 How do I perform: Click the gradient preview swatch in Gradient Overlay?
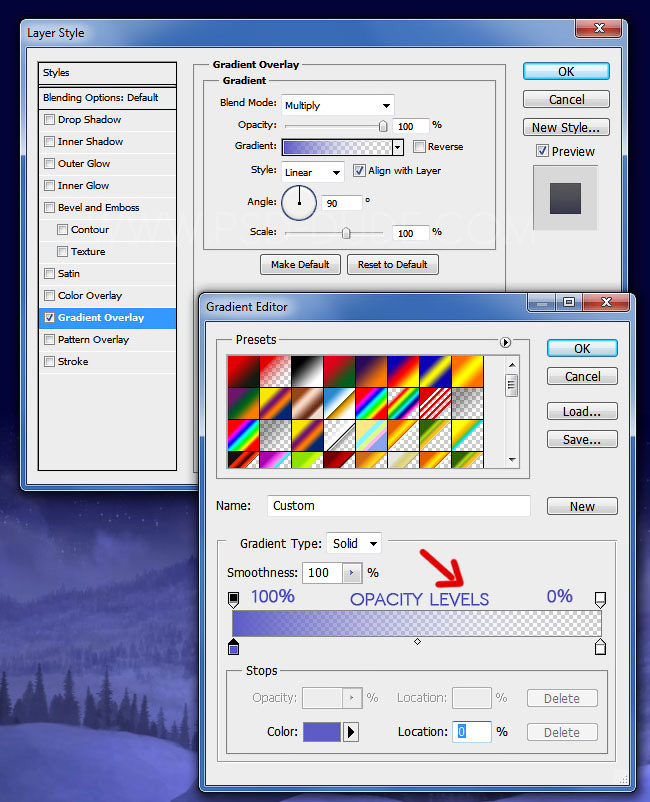[338, 147]
